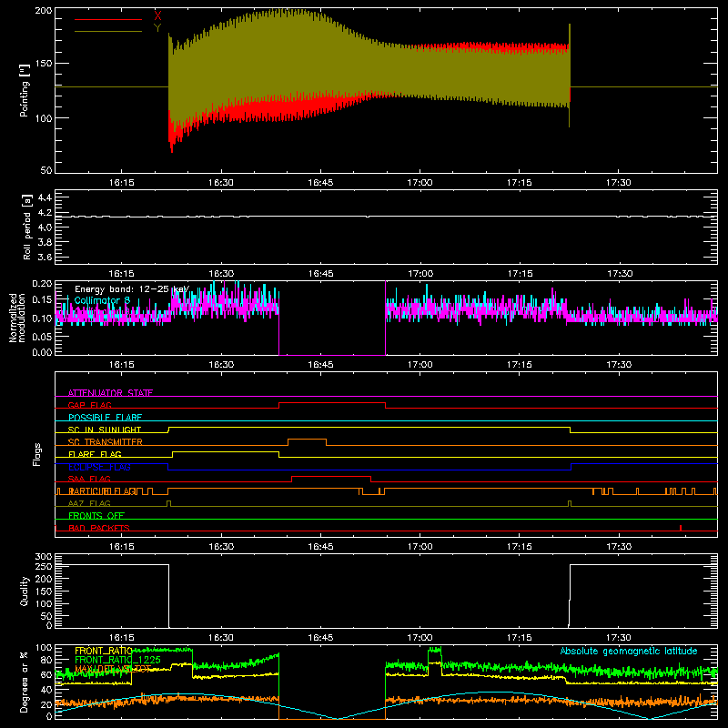Click the yellow FLARE_FLAG label
The height and width of the screenshot is (728, 728).
tap(95, 454)
